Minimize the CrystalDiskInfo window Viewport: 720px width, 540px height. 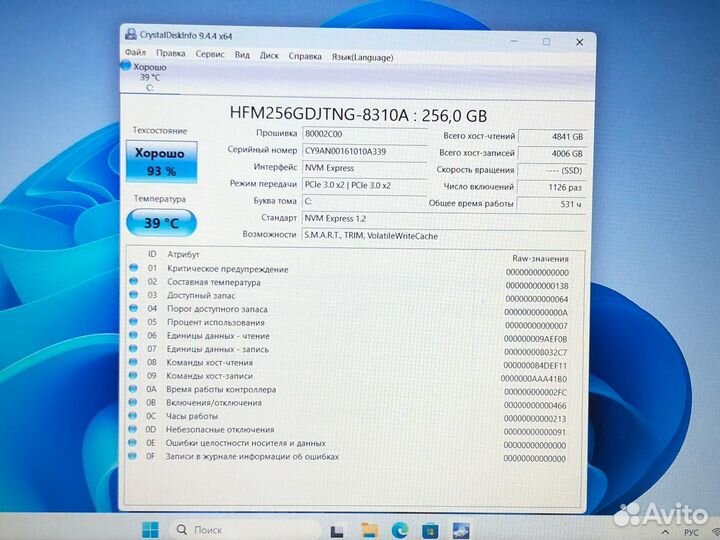tap(514, 41)
